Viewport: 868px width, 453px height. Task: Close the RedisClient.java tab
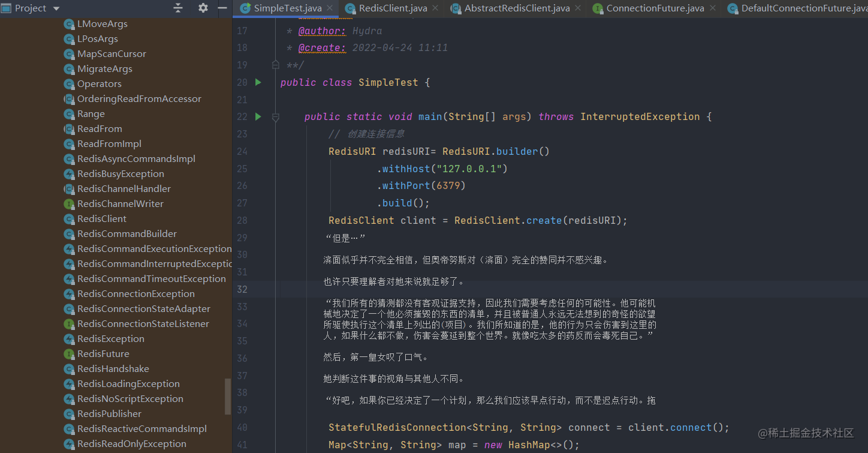pyautogui.click(x=436, y=8)
